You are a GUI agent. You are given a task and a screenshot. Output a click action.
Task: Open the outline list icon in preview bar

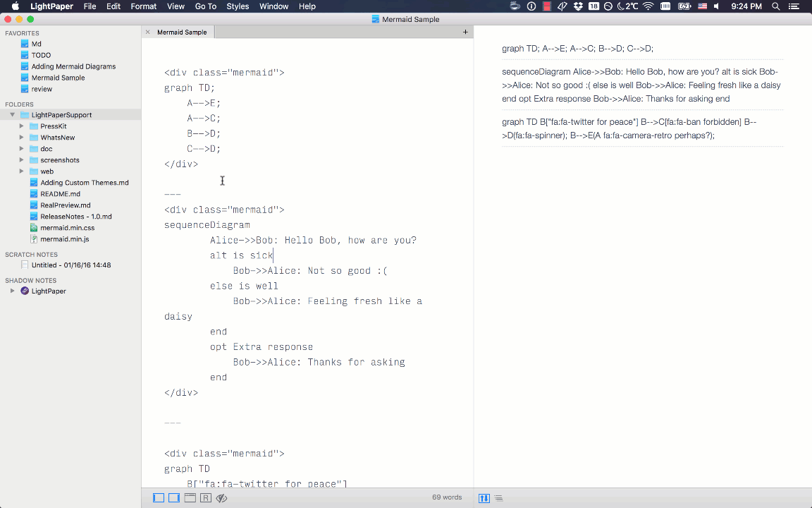tap(498, 497)
